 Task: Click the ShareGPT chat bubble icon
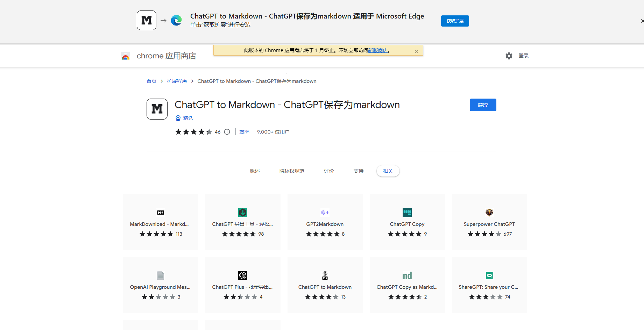(489, 275)
